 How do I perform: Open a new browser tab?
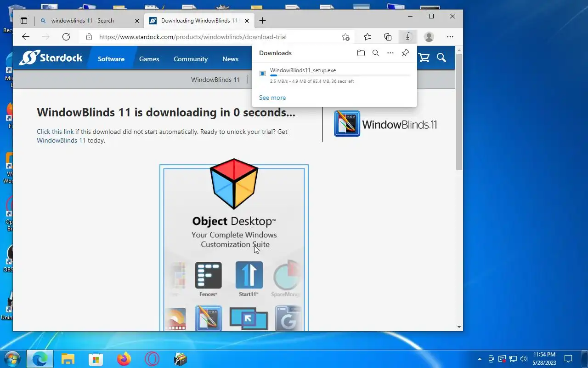coord(262,21)
